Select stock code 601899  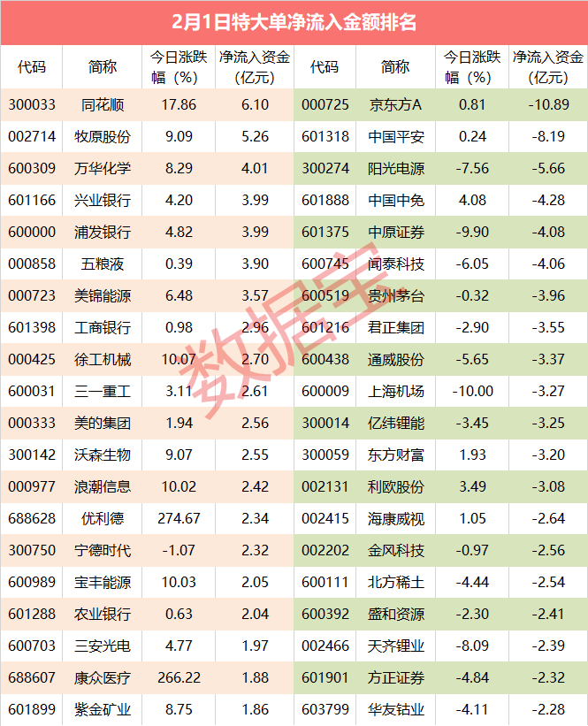[x=32, y=710]
